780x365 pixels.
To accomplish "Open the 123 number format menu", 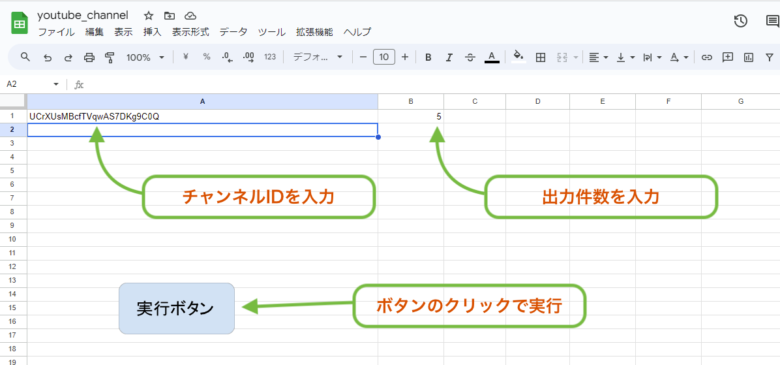I will pos(270,57).
